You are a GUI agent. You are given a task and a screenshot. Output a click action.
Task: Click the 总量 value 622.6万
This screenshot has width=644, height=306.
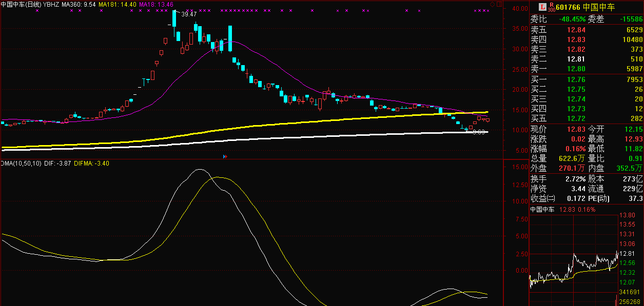(573, 158)
